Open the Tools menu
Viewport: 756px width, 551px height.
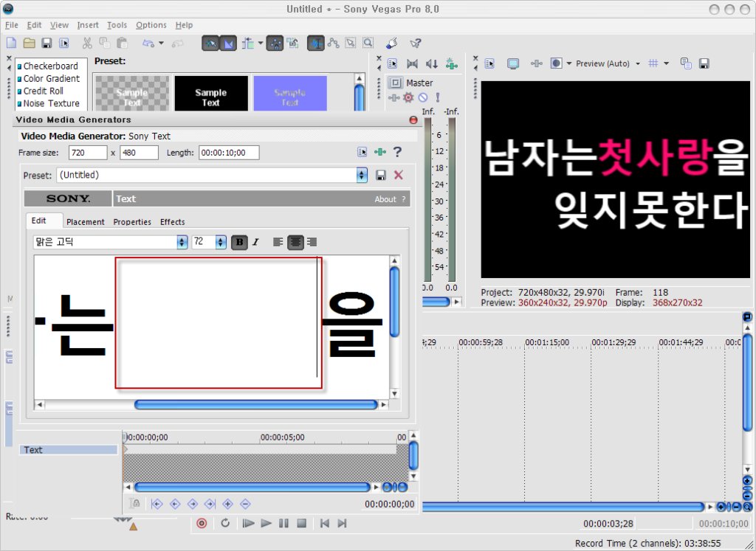click(117, 25)
